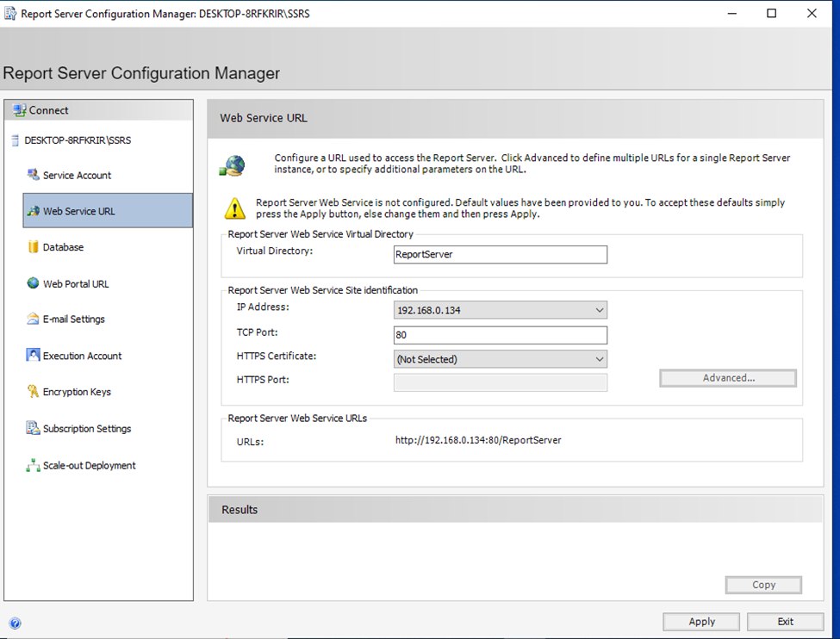Click the title bar application icon
The width and height of the screenshot is (840, 639).
point(10,14)
